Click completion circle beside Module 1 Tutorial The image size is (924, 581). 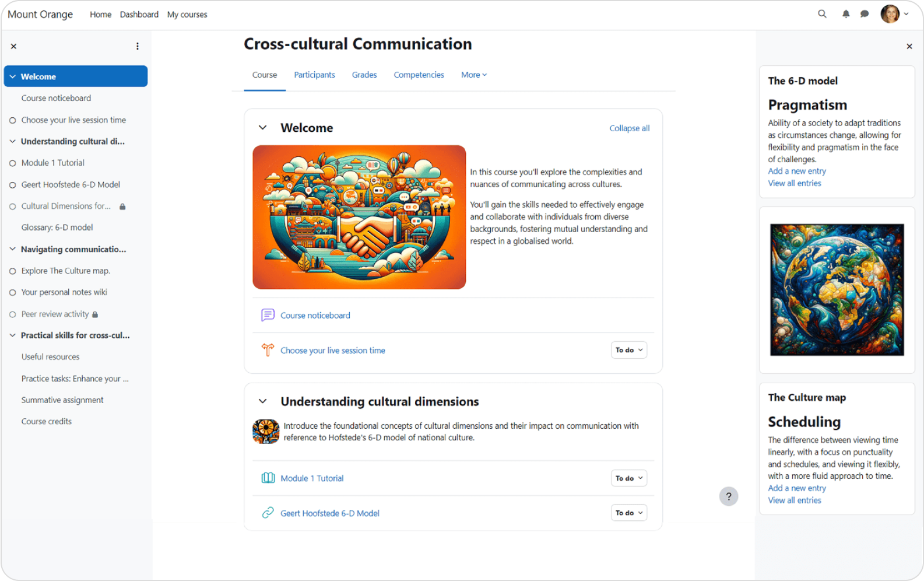[13, 163]
